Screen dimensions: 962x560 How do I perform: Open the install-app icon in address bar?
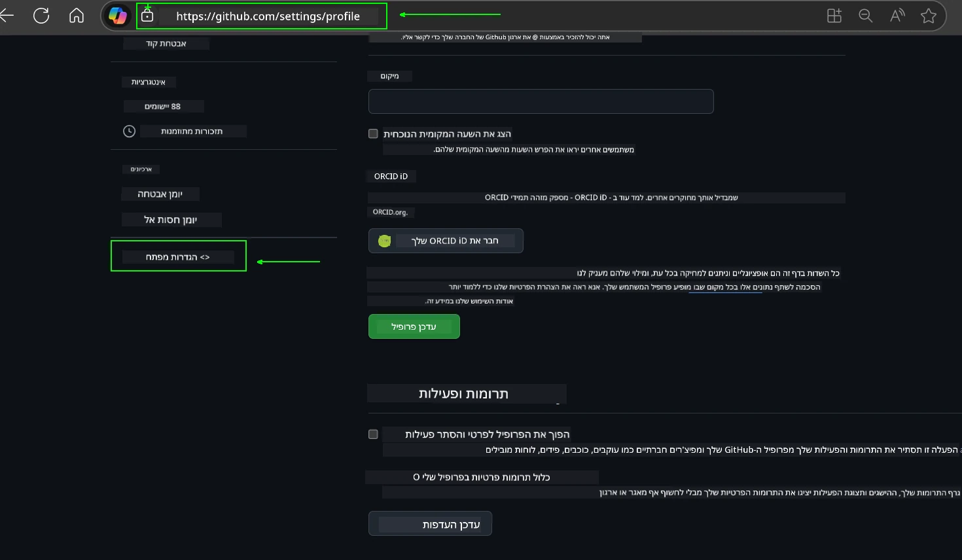(x=834, y=16)
